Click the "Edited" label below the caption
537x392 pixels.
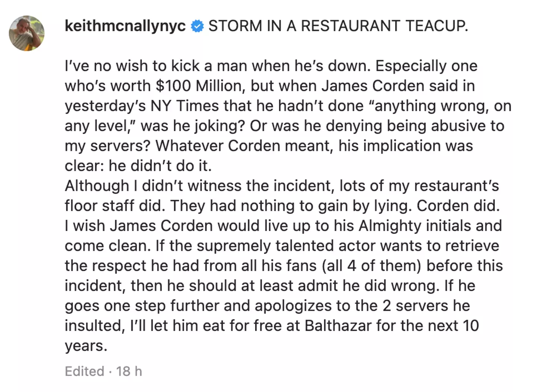[84, 371]
